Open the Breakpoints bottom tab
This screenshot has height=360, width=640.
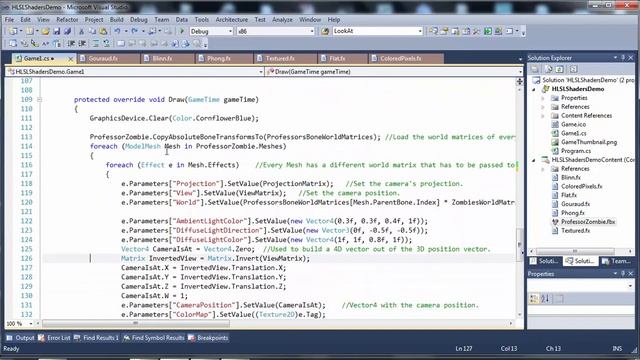[208, 338]
